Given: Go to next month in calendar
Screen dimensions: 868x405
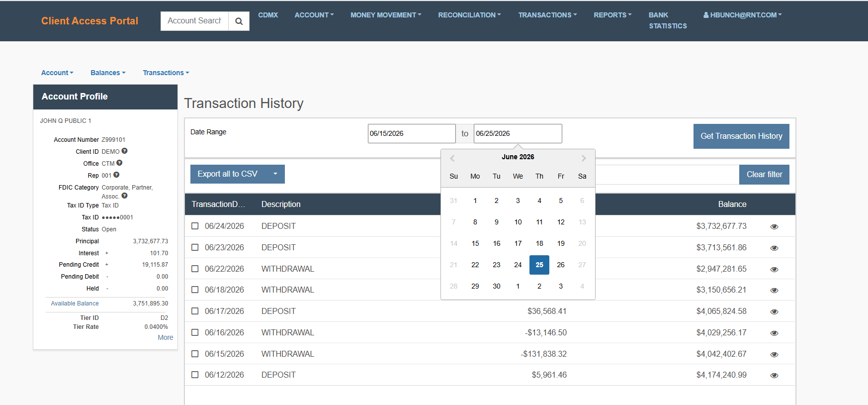Looking at the screenshot, I should [x=584, y=158].
